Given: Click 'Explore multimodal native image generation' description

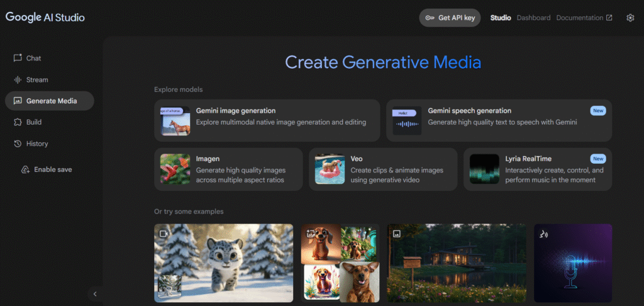Looking at the screenshot, I should click(x=281, y=122).
